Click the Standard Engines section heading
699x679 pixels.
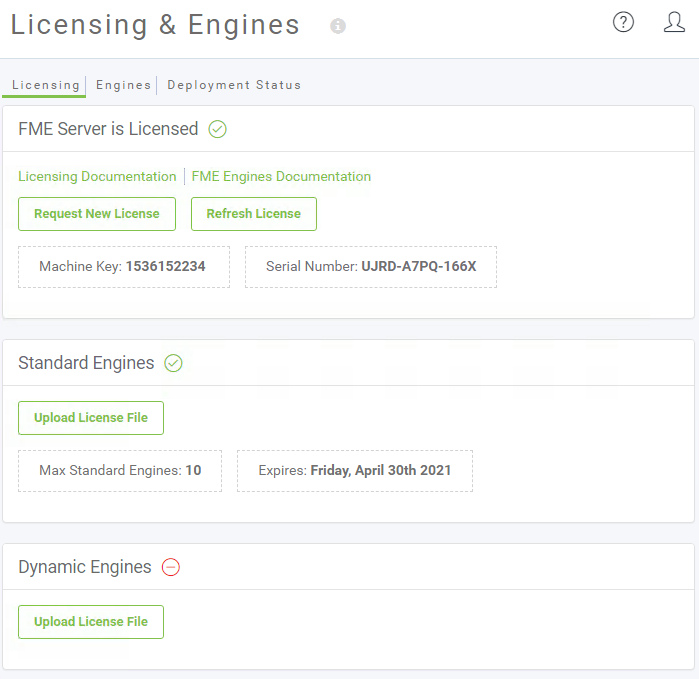pos(86,363)
